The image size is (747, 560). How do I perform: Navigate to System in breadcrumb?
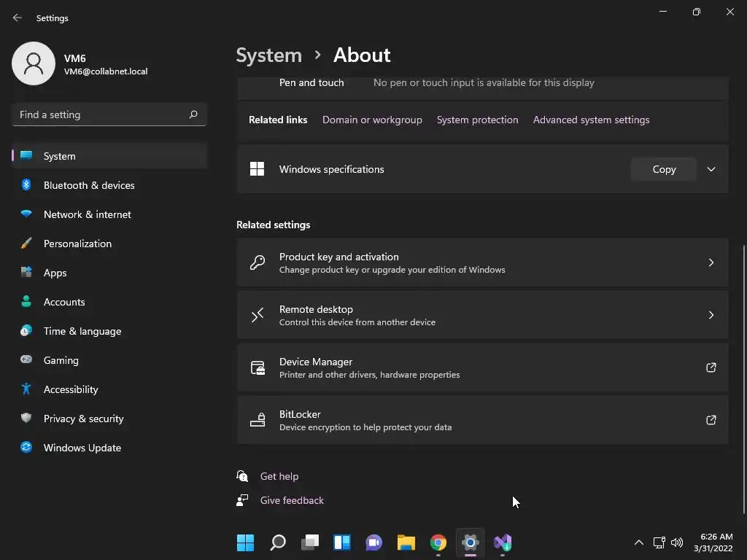point(269,55)
